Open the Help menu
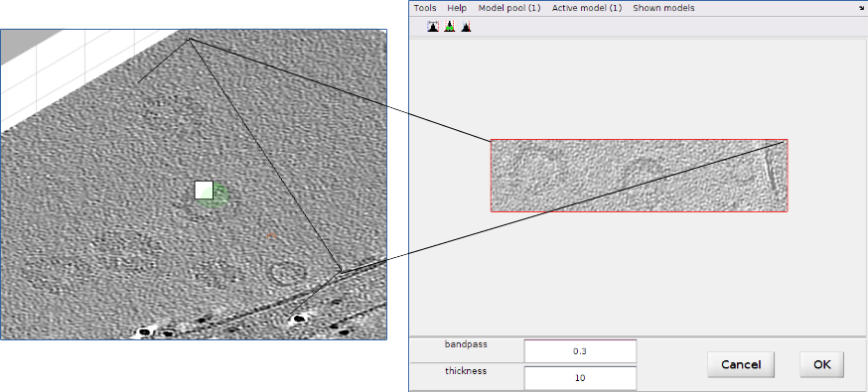 pos(457,8)
